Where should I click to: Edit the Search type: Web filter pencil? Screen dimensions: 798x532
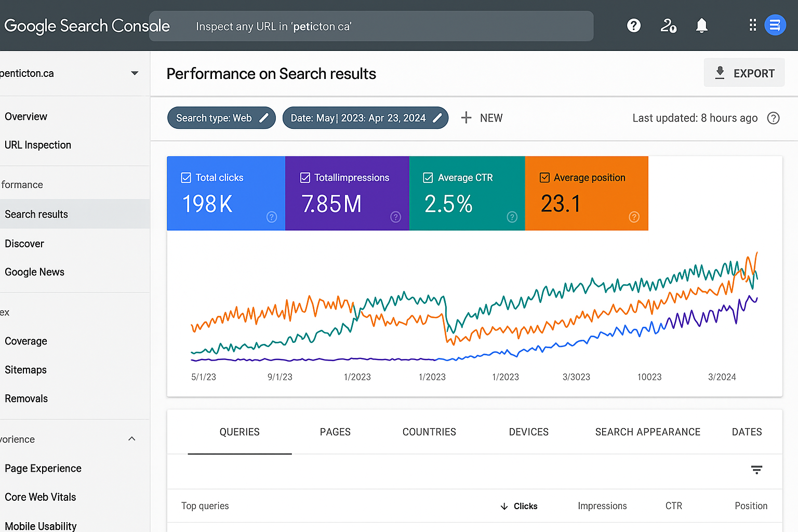click(x=264, y=118)
